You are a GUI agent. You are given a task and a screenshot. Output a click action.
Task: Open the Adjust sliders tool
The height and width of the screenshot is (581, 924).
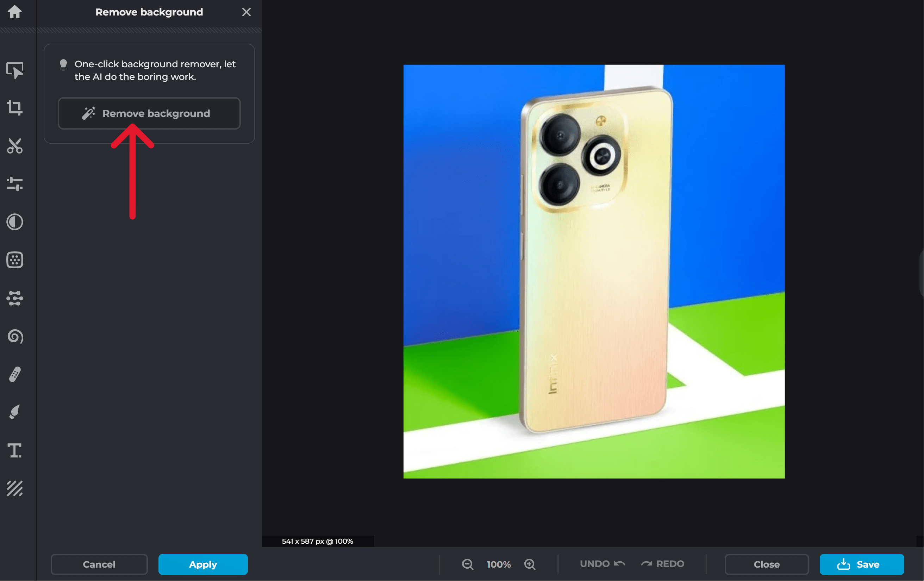tap(14, 184)
